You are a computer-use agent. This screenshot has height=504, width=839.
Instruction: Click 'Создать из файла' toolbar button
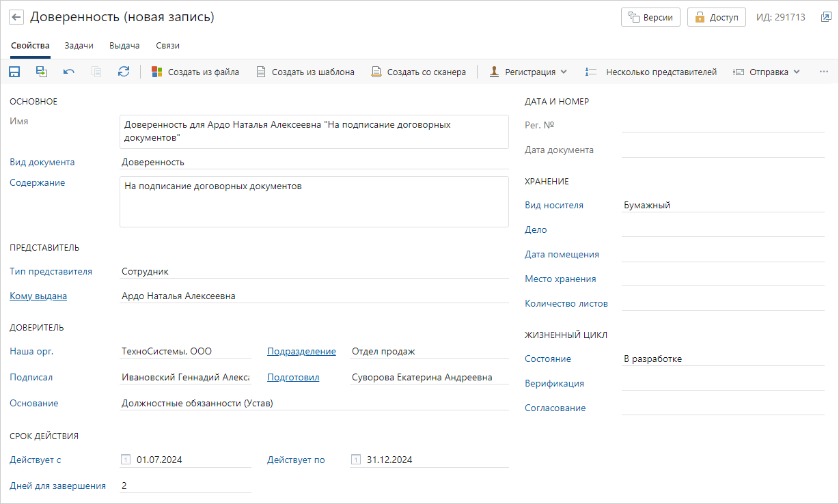coord(195,72)
